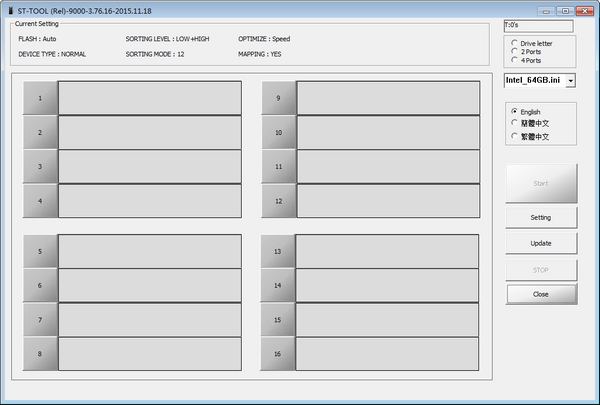Choose the 2 Ports radio option
The width and height of the screenshot is (600, 405).
[x=515, y=53]
